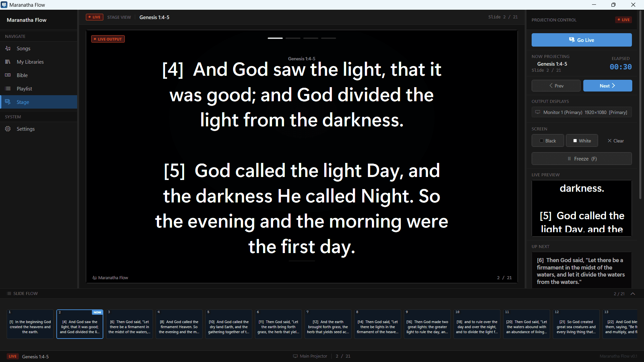Image resolution: width=644 pixels, height=362 pixels.
Task: Click Maranatha Flow app icon in title bar
Action: 4,5
